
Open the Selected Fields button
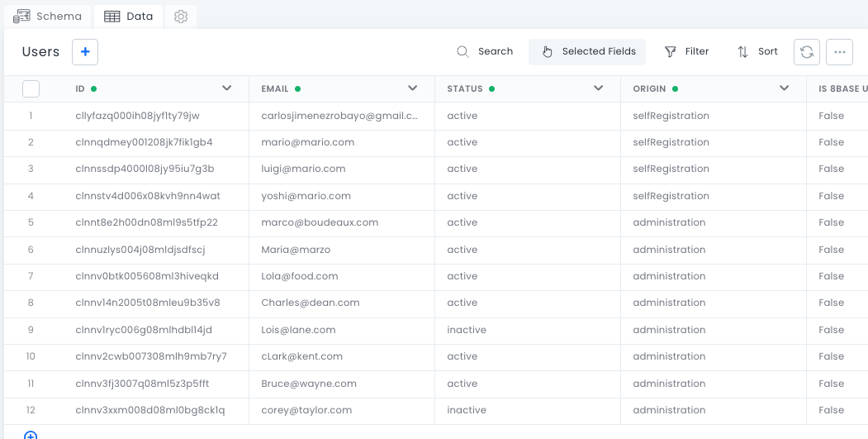[x=587, y=52]
